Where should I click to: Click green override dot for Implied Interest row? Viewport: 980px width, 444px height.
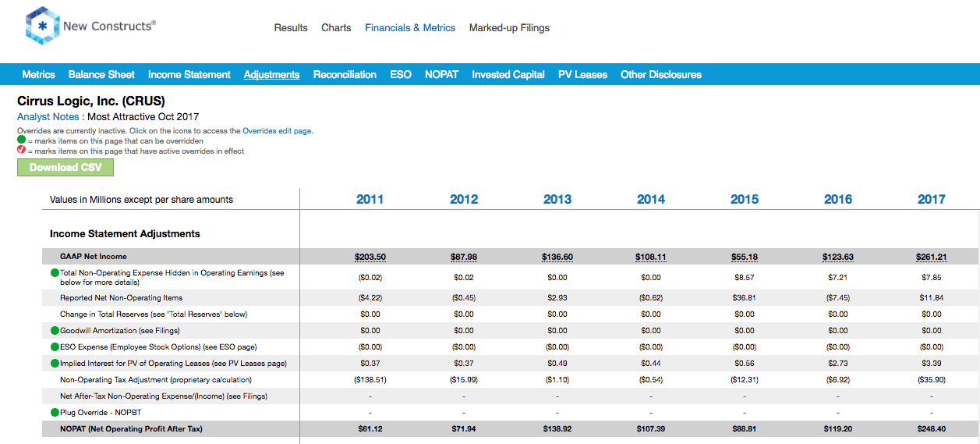(55, 364)
